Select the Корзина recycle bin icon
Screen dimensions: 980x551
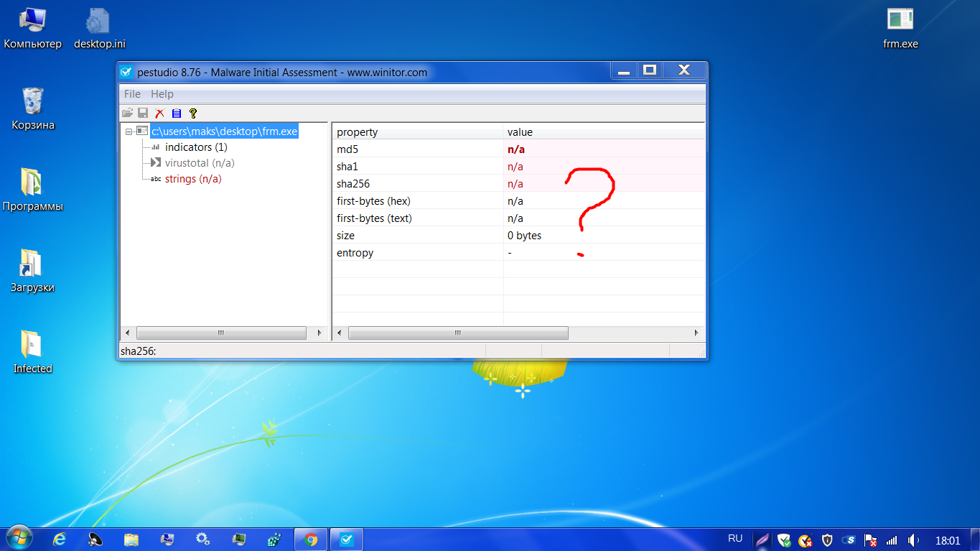[33, 109]
